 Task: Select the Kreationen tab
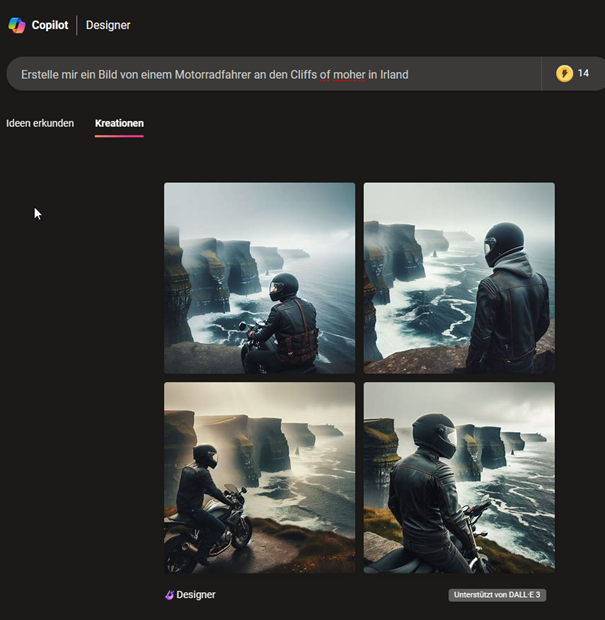pyautogui.click(x=119, y=123)
